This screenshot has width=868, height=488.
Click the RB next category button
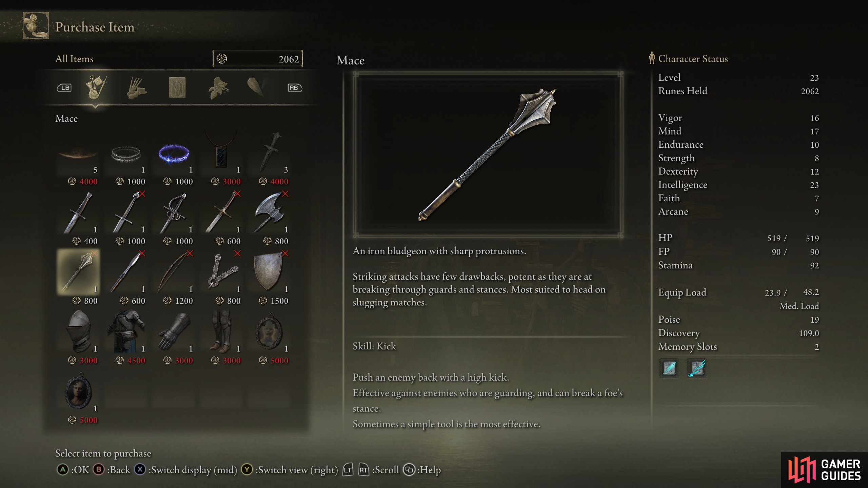[x=295, y=88]
